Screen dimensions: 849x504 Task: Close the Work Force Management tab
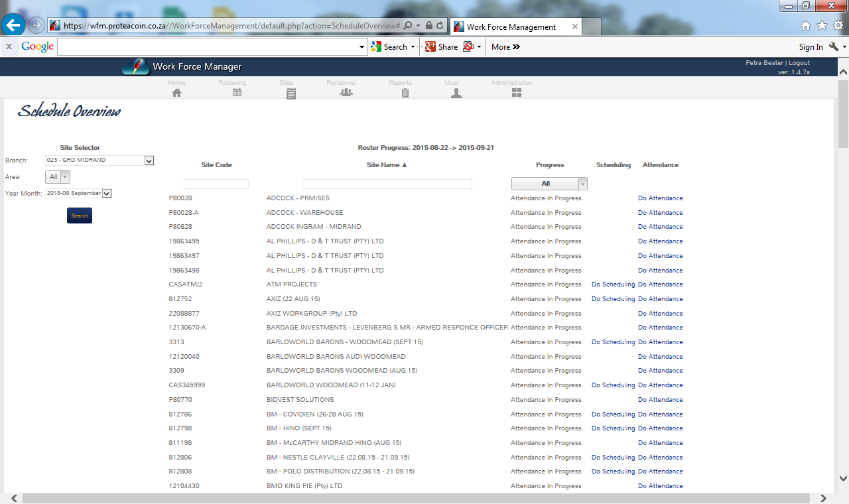[x=575, y=27]
